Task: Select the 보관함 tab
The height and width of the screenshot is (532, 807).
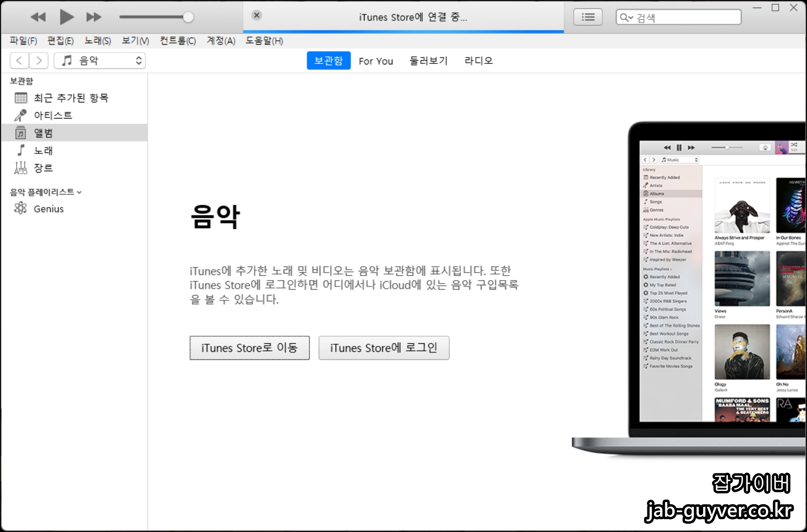Action: (x=328, y=60)
